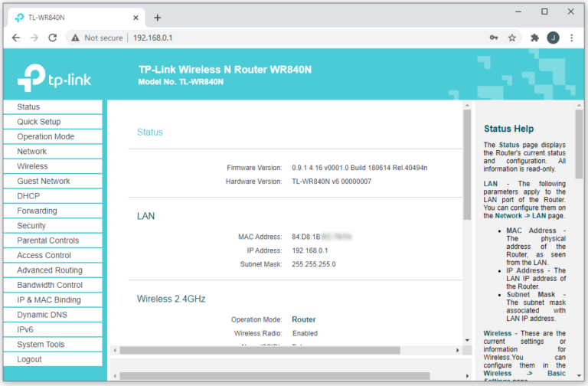Open Quick Setup menu item
The width and height of the screenshot is (588, 386).
pyautogui.click(x=53, y=122)
